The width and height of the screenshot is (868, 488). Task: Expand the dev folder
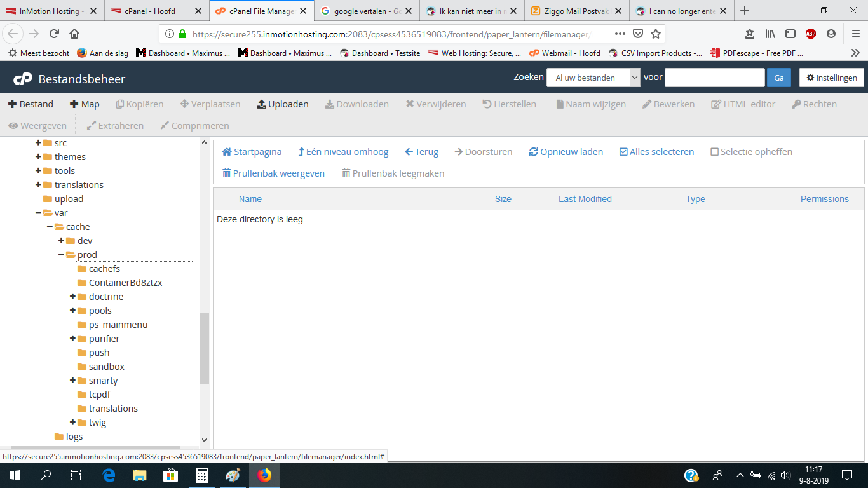[x=62, y=241]
